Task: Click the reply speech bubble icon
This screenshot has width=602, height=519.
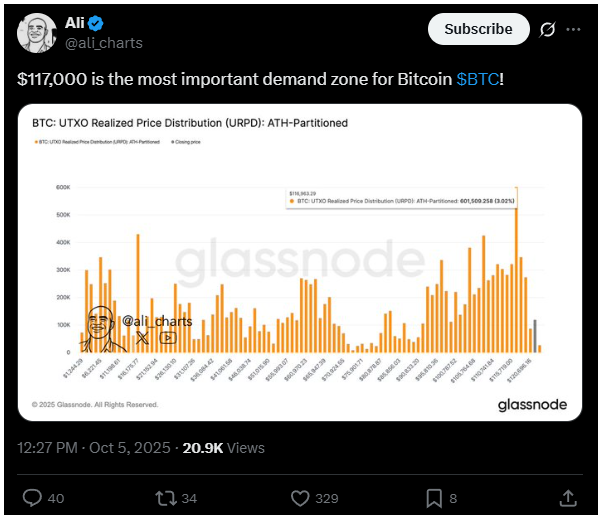Action: pyautogui.click(x=33, y=497)
